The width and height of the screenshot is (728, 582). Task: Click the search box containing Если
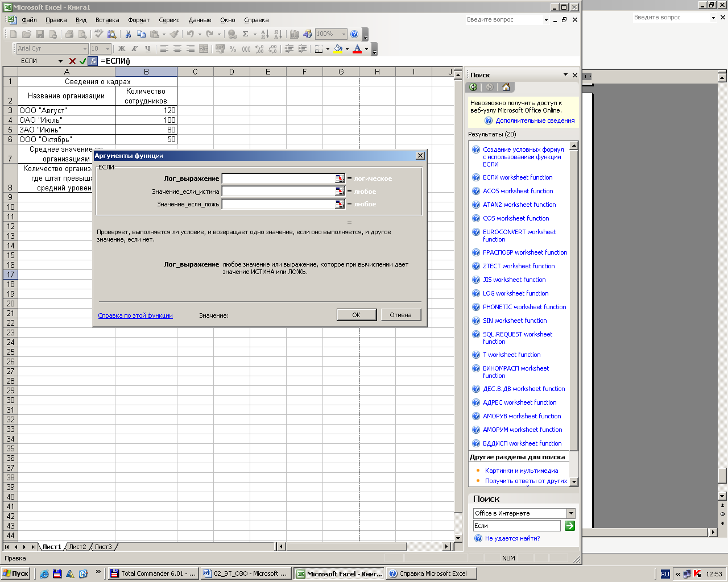[x=517, y=526]
